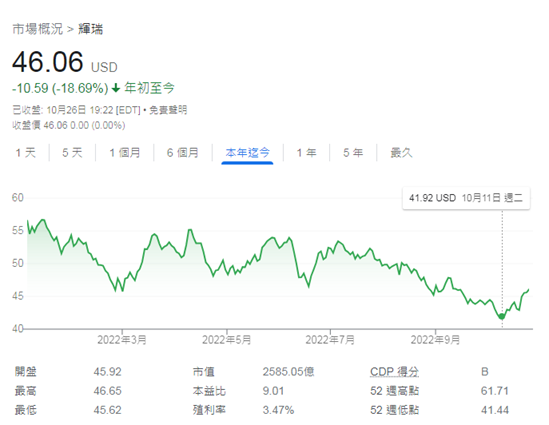The image size is (549, 425).
Task: Click the 開盤 label
Action: point(26,372)
